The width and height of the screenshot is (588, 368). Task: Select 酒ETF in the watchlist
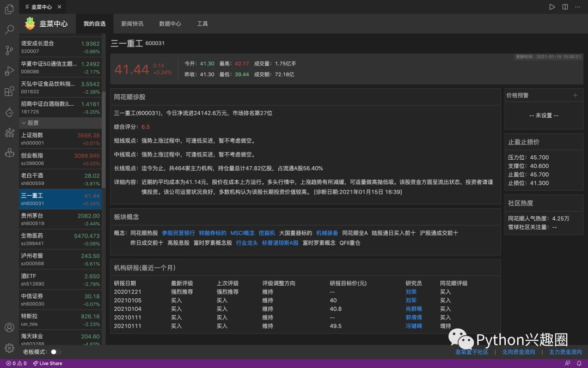point(60,280)
